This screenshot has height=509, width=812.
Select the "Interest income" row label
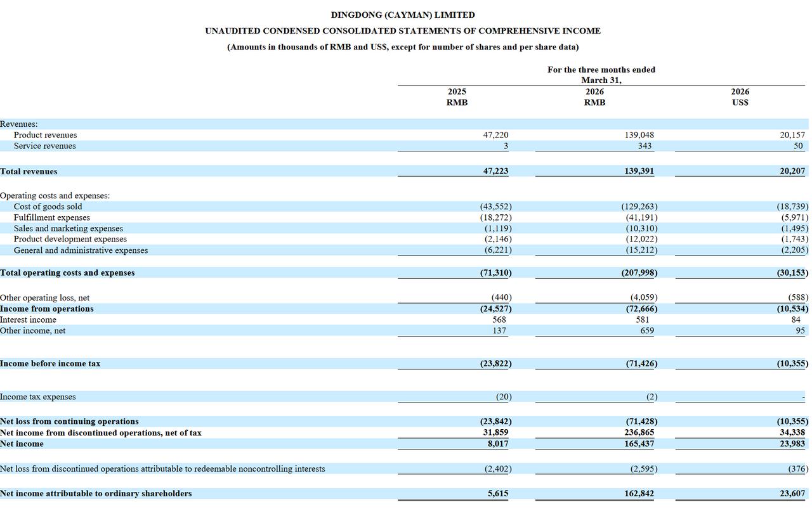coord(28,319)
